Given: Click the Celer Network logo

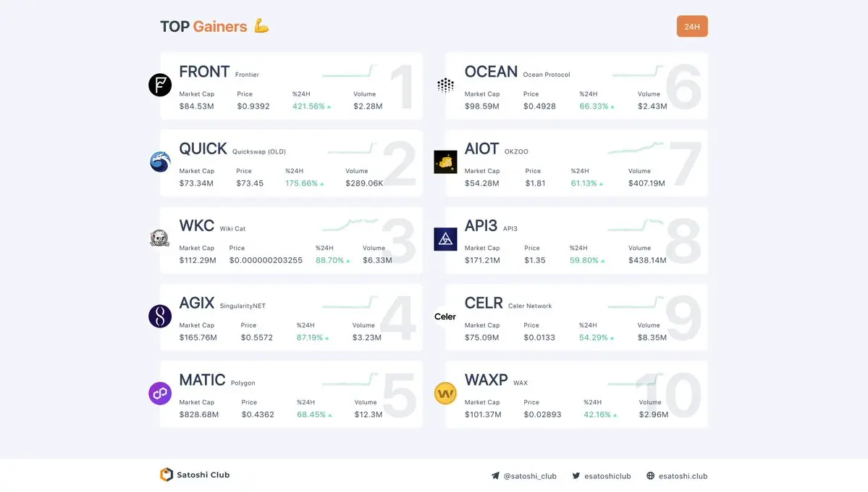Looking at the screenshot, I should [445, 317].
